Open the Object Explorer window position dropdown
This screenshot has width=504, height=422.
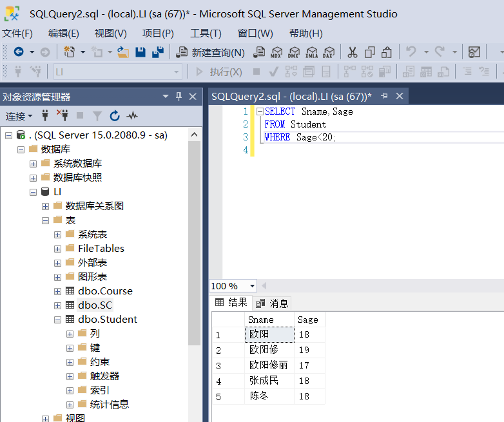click(x=166, y=97)
